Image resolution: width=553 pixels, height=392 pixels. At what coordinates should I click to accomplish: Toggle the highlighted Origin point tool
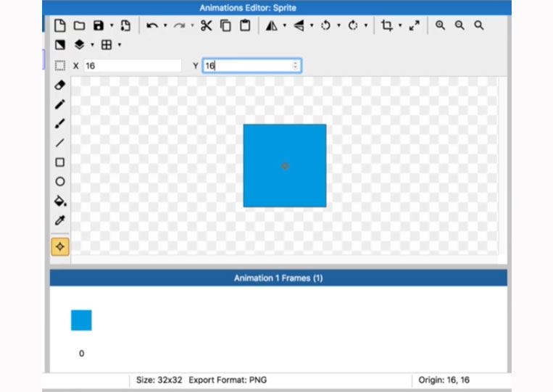[x=60, y=247]
